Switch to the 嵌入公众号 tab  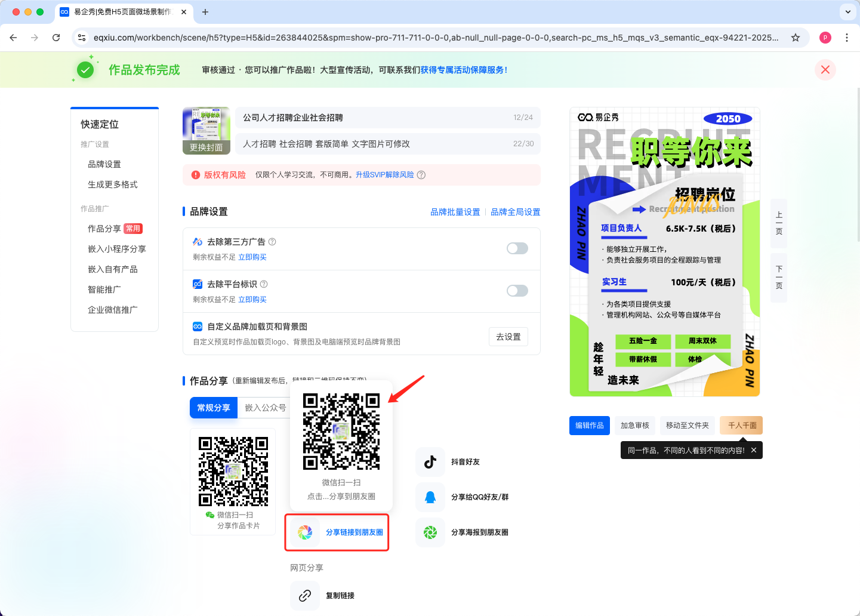tap(265, 408)
